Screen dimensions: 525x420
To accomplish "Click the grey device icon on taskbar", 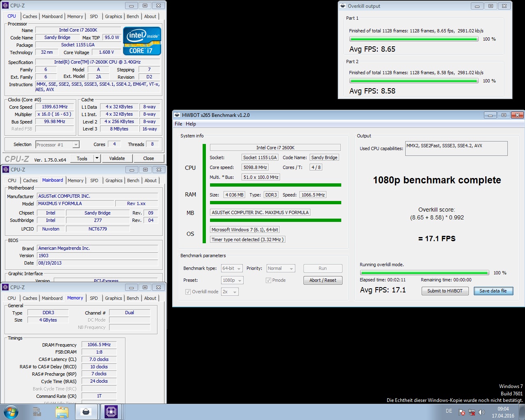I will (x=37, y=412).
